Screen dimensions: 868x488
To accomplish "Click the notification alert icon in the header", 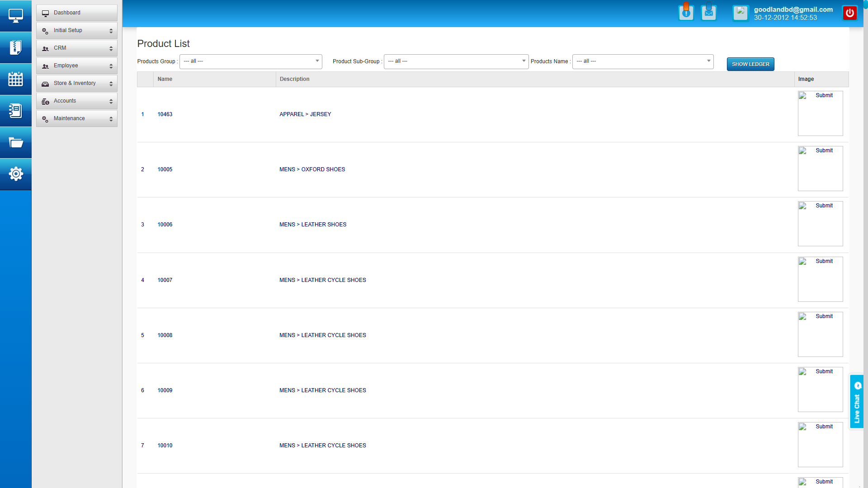I will 686,12.
